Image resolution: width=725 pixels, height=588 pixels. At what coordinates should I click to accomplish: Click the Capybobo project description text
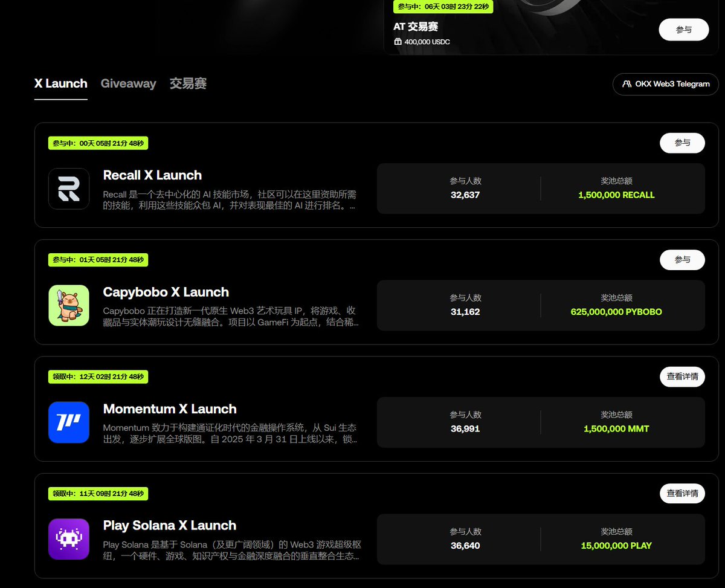(232, 317)
